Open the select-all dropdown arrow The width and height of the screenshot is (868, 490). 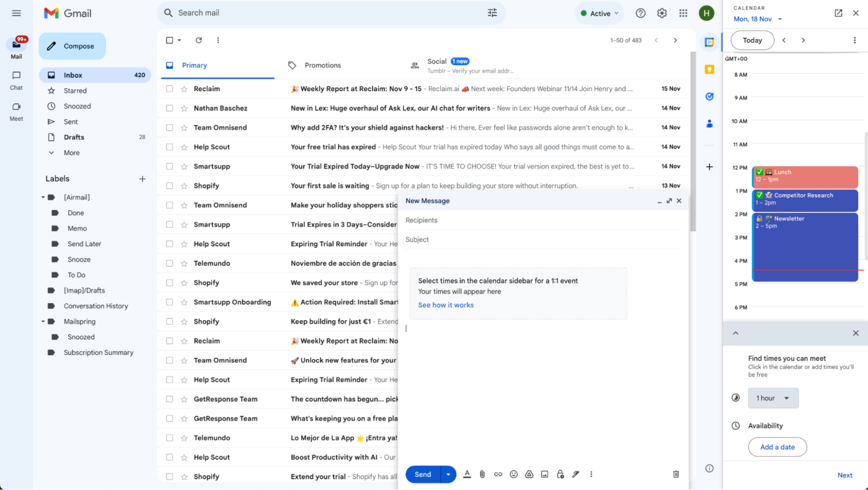point(179,40)
